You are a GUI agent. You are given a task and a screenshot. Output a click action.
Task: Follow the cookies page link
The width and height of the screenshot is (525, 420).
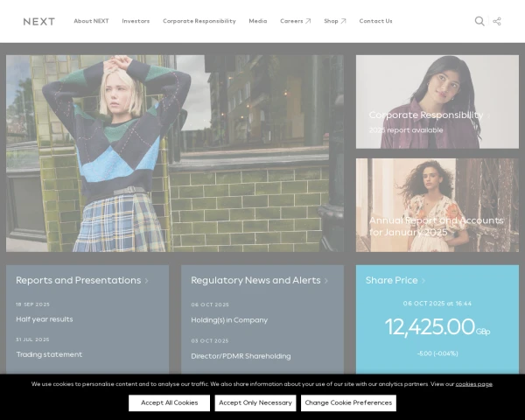point(473,384)
